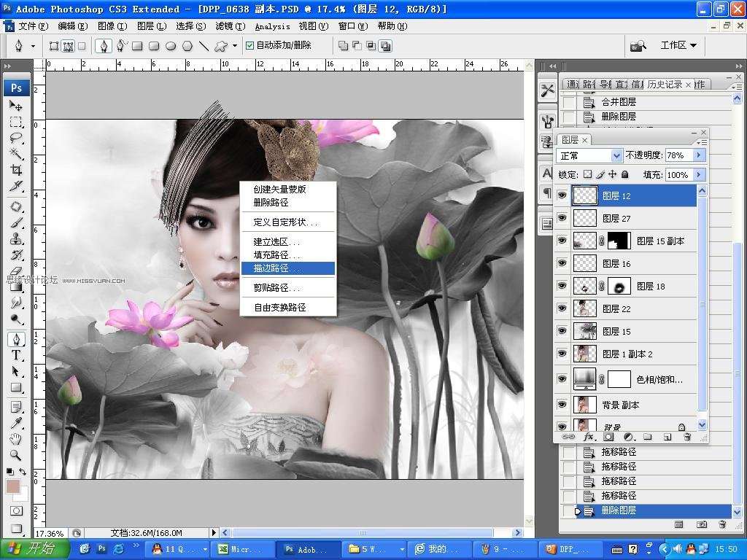747x560 pixels.
Task: Hide layer 图层 27 via its eye icon
Action: point(562,218)
